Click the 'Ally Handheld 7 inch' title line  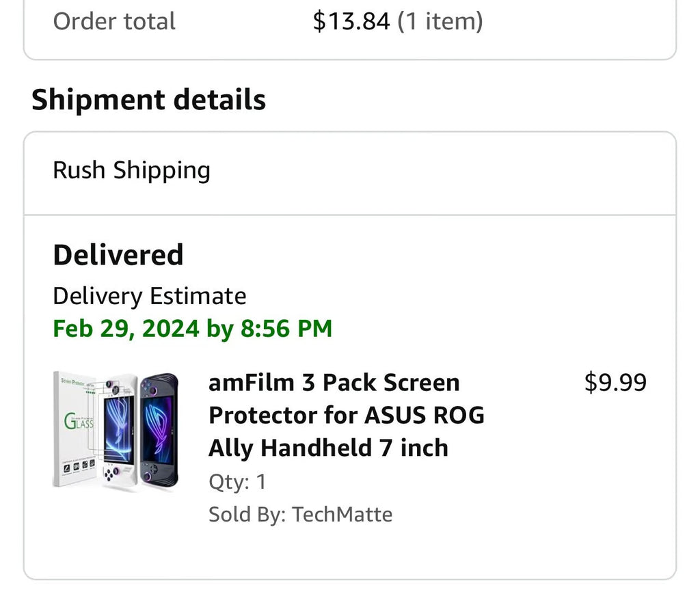(x=328, y=448)
